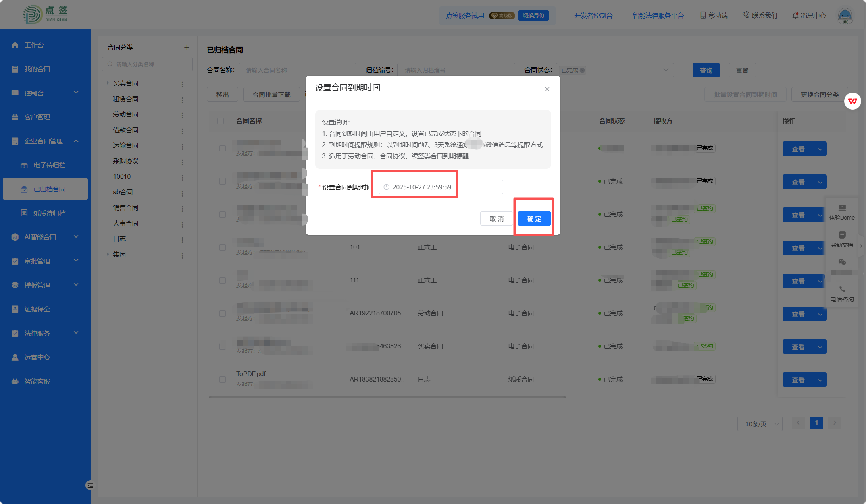
Task: Click the 电话咨询 phone icon
Action: (842, 289)
